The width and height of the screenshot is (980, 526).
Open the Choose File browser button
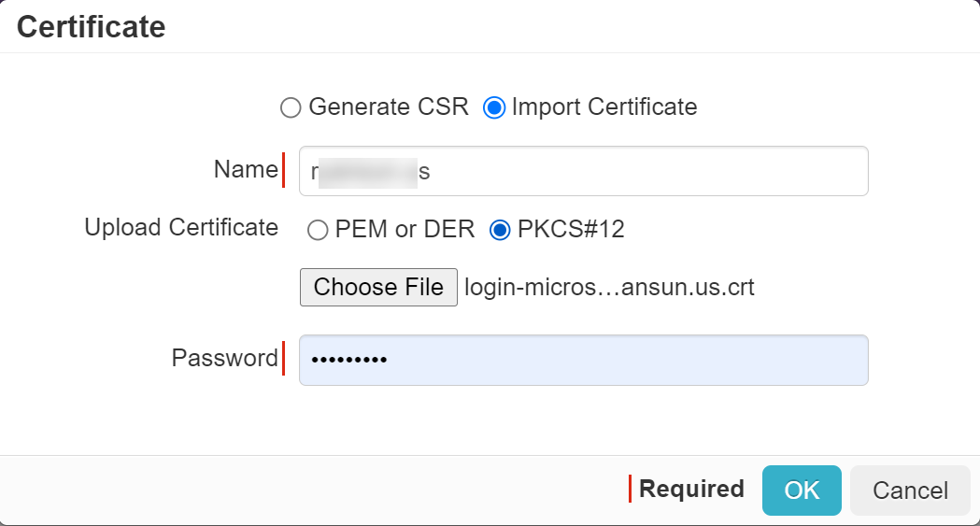coord(378,288)
